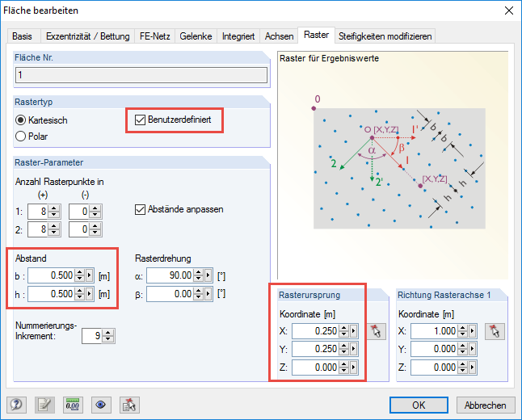Open the arrow menu next to Abstand h

pyautogui.click(x=89, y=294)
